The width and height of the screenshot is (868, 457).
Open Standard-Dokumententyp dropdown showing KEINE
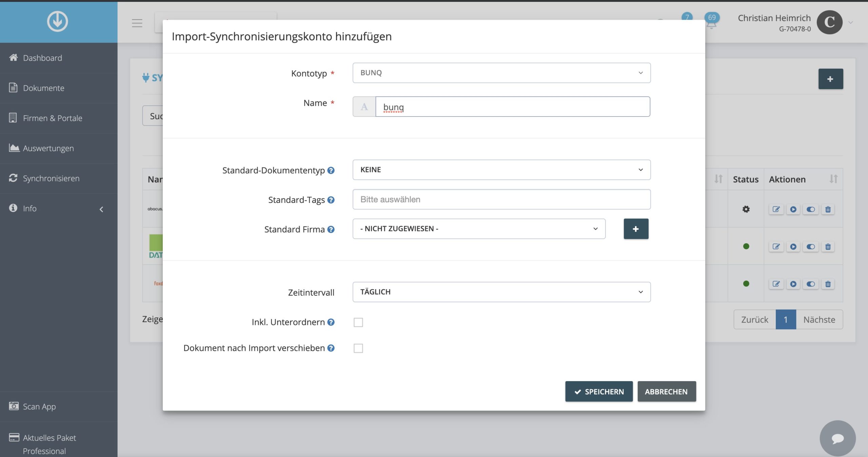click(501, 170)
